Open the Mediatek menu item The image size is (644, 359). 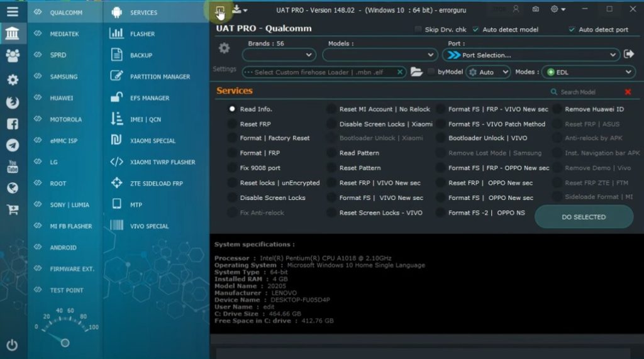click(x=65, y=34)
